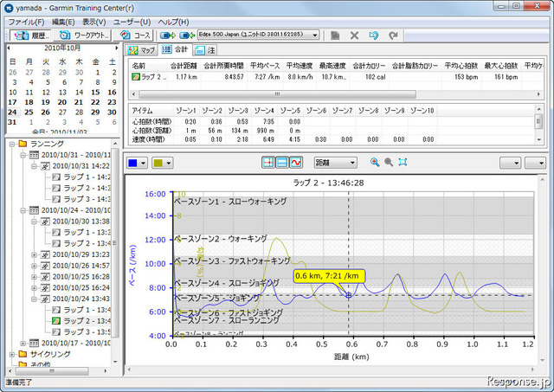The height and width of the screenshot is (392, 554).
Task: Open the 履歴 history view
Action: [x=31, y=35]
